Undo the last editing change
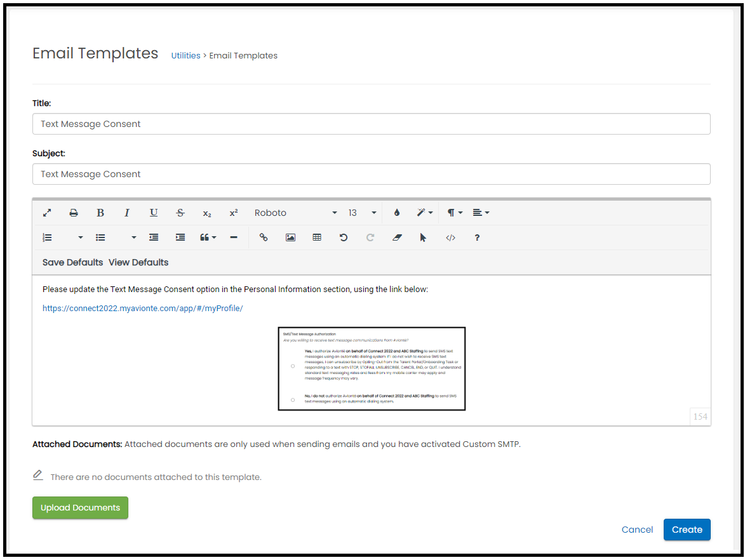Screen dimensions: 745x560 [x=343, y=237]
